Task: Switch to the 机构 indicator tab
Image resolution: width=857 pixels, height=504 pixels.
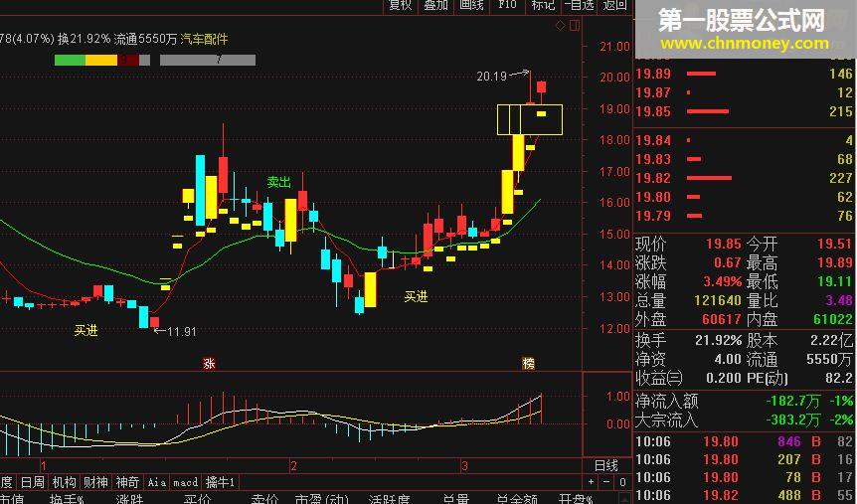Action: coord(64,482)
